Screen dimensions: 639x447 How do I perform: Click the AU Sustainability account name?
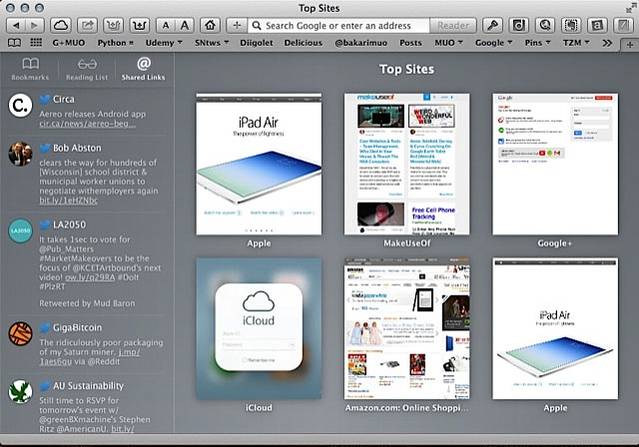[88, 385]
